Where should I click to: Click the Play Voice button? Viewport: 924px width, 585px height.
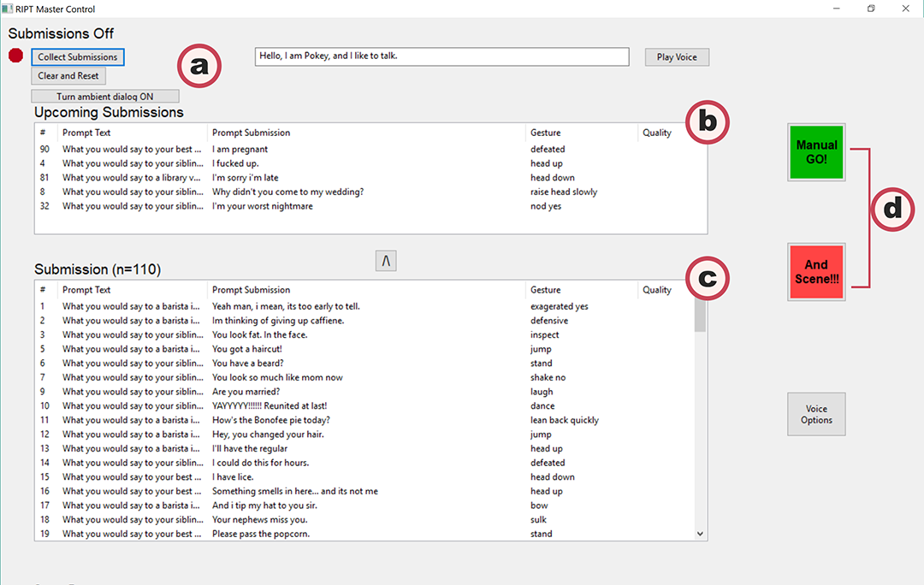coord(676,57)
